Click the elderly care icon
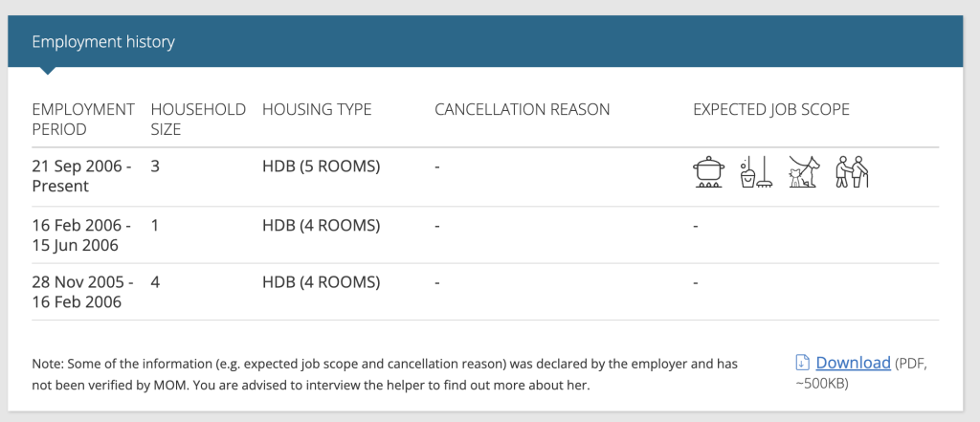 click(x=852, y=172)
